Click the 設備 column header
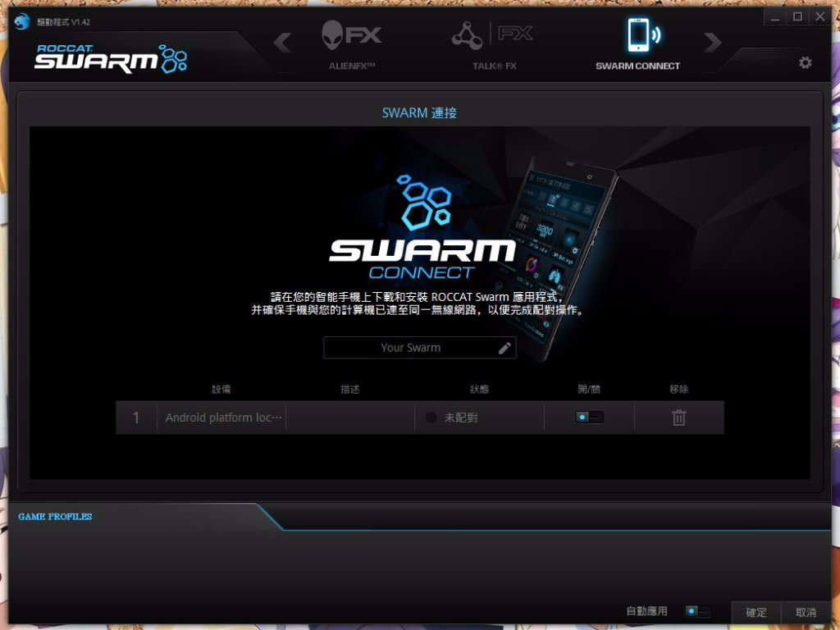840x630 pixels. tap(221, 390)
